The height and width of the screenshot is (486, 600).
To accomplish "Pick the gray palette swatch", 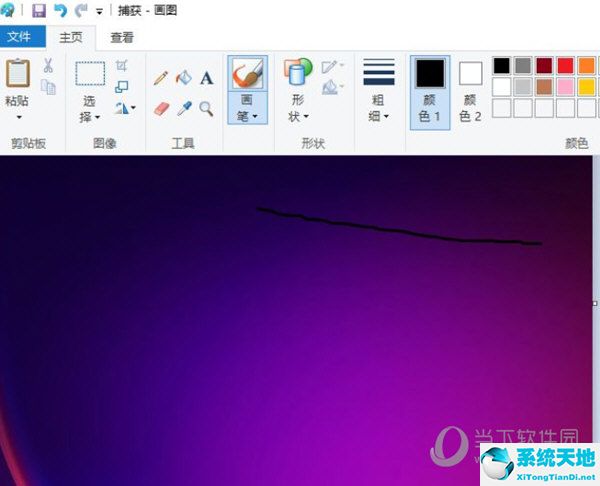I will [523, 65].
